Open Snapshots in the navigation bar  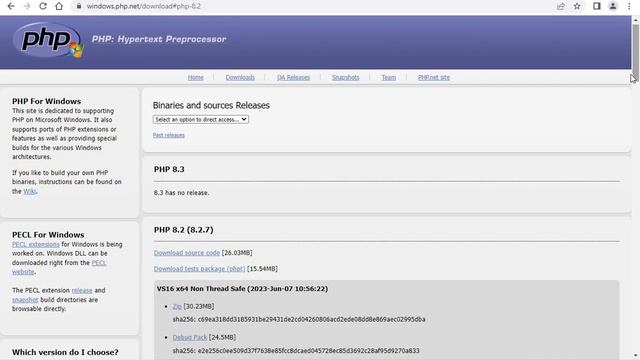pos(345,77)
